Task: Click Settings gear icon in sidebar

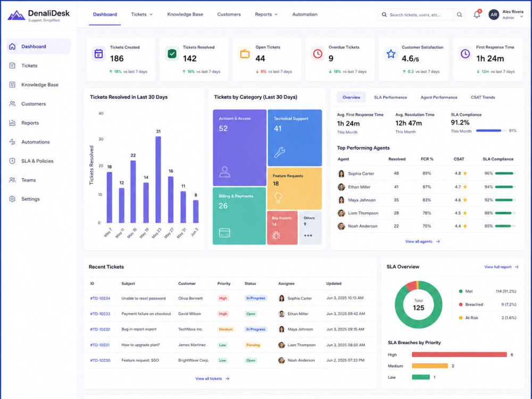Action: click(x=12, y=199)
